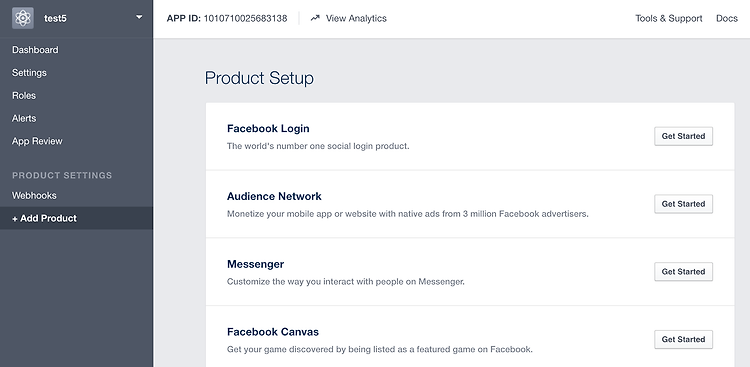The height and width of the screenshot is (367, 750).
Task: Get Started with Facebook Canvas
Action: coord(684,339)
